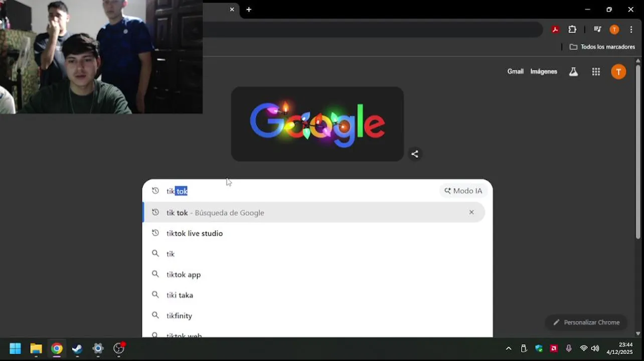Click magnifier icon beside 'tiktok app'
The height and width of the screenshot is (361, 644).
[155, 274]
